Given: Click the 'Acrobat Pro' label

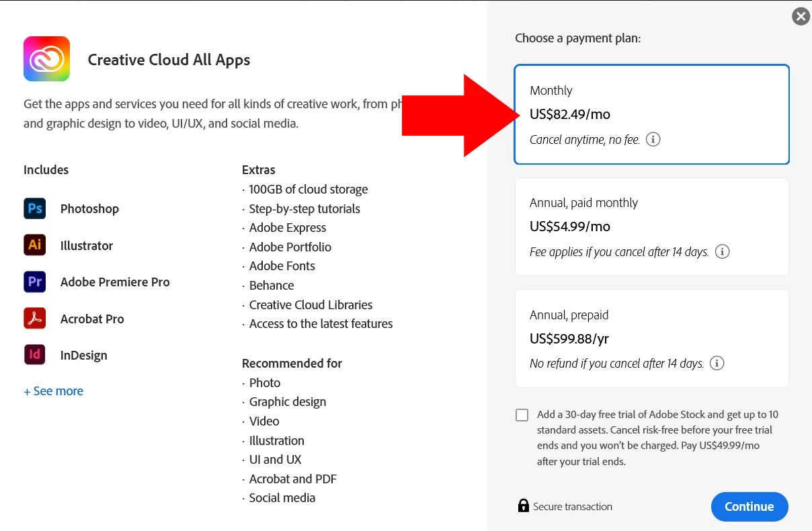Looking at the screenshot, I should [x=92, y=319].
